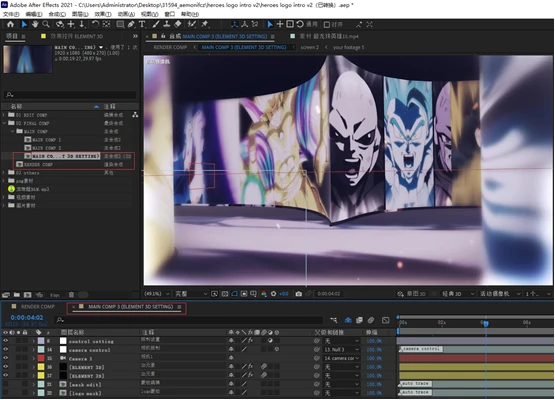This screenshot has height=400, width=555.
Task: Click the new composition icon in Project panel
Action: coord(28,295)
